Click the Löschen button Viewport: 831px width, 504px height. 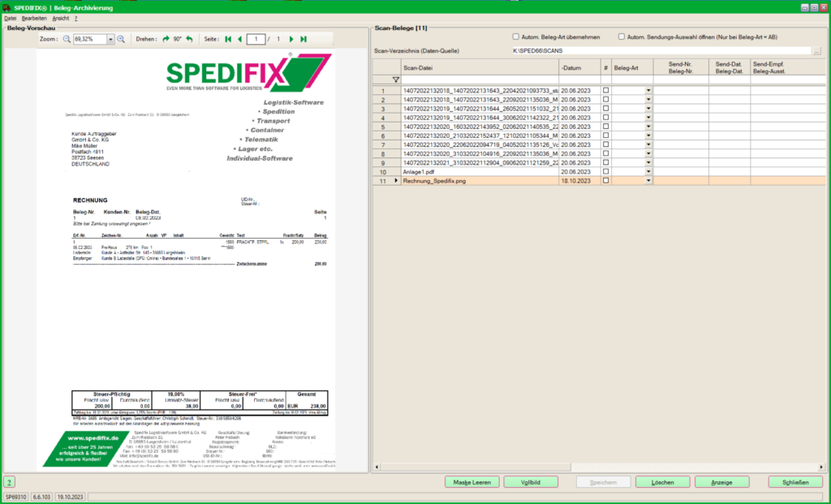[662, 482]
